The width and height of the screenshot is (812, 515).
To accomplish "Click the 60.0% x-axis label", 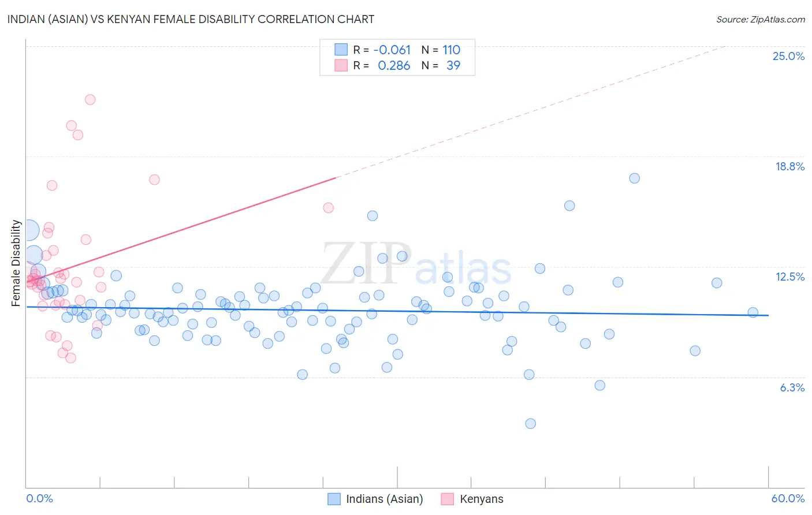I will (x=788, y=498).
